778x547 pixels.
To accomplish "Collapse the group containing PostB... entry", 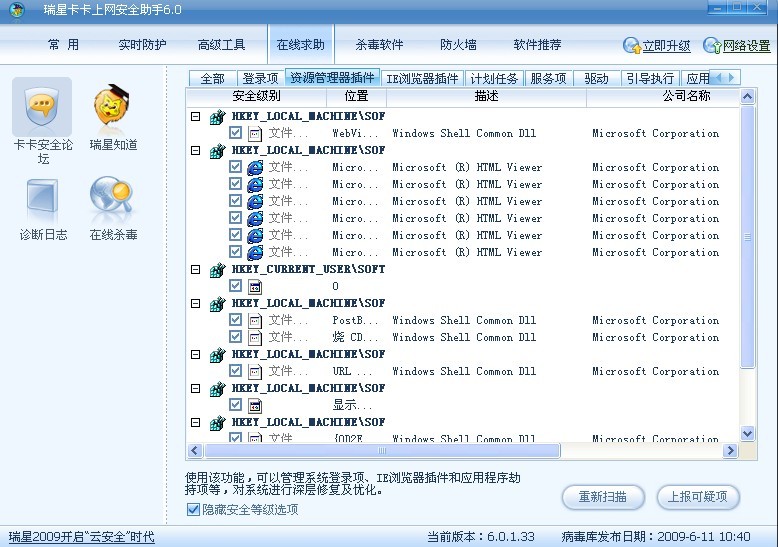I will coord(196,303).
